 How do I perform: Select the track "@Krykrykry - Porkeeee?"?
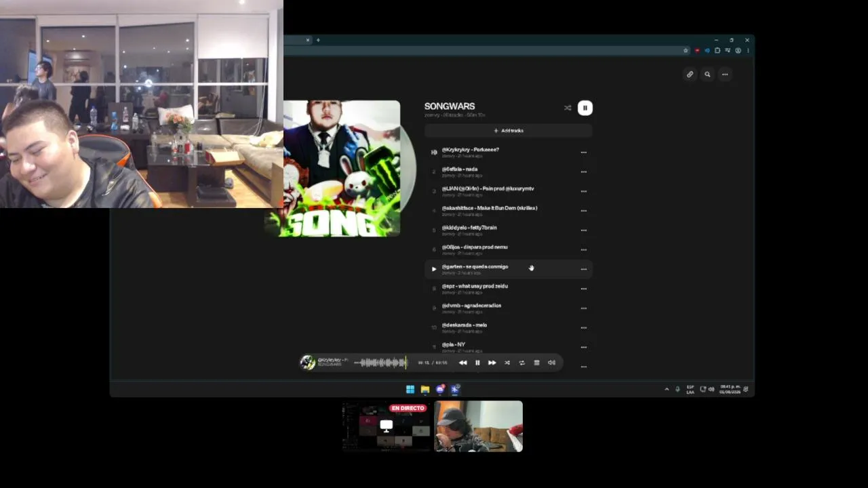[x=470, y=150]
